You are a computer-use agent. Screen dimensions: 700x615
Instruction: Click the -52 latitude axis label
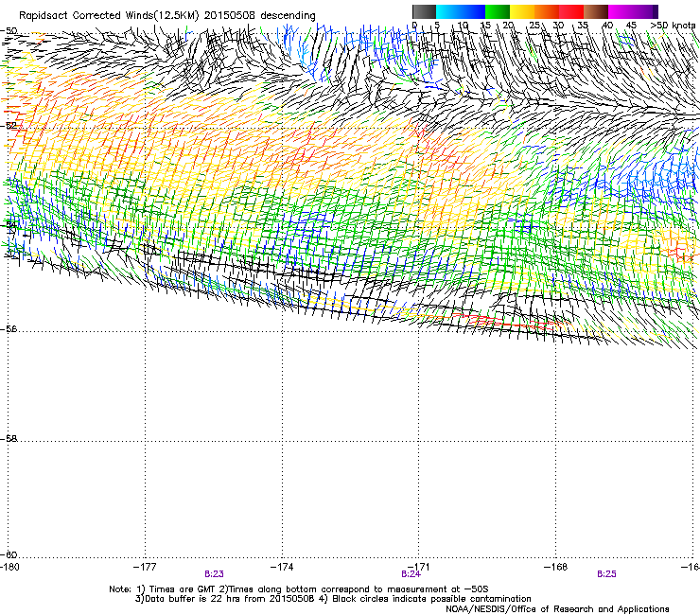(9, 126)
